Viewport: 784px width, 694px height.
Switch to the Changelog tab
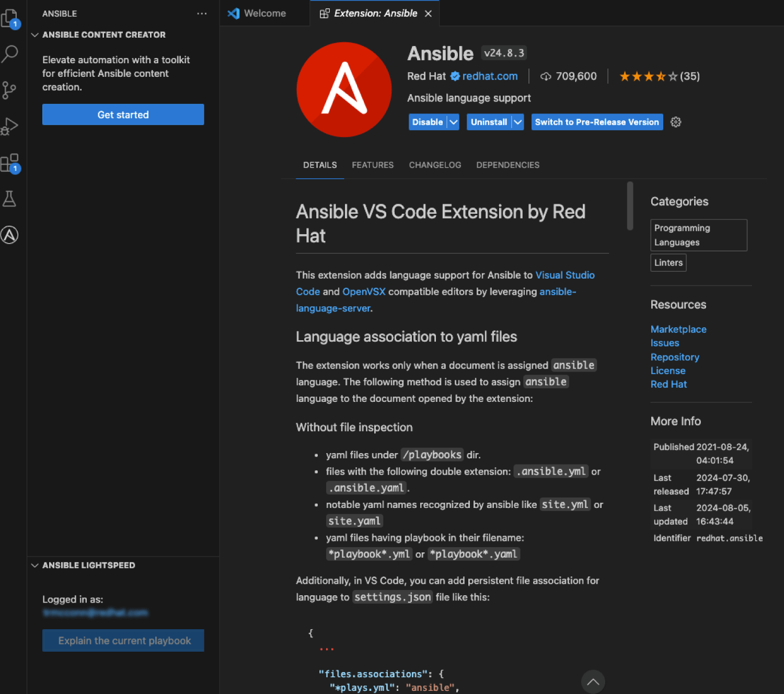435,165
